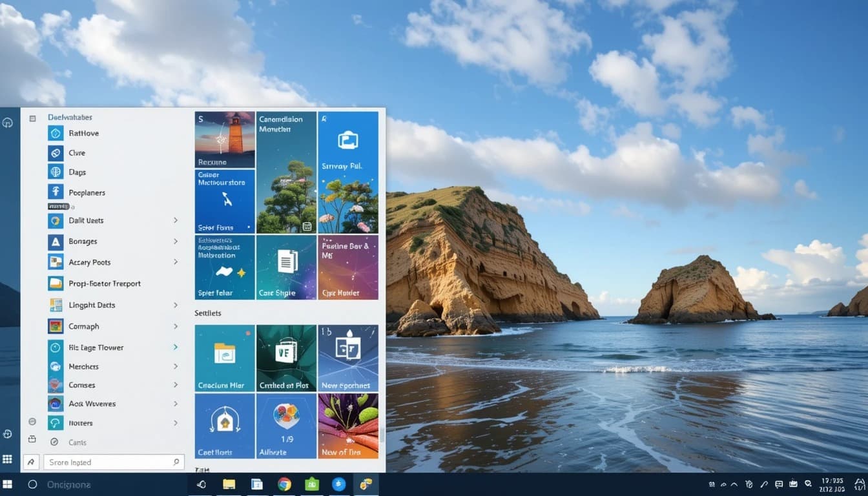Open the green store icon on taskbar

click(312, 484)
